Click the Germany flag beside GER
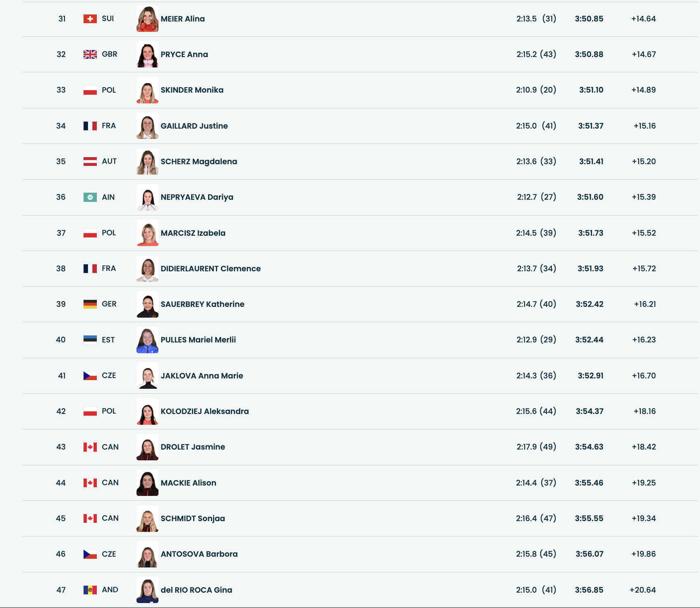 pos(90,304)
